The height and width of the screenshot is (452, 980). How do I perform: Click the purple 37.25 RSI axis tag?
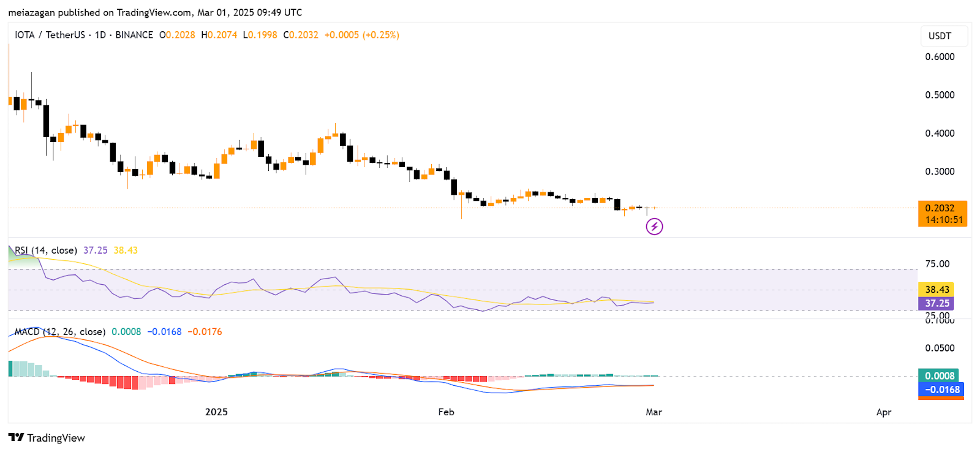(x=936, y=303)
